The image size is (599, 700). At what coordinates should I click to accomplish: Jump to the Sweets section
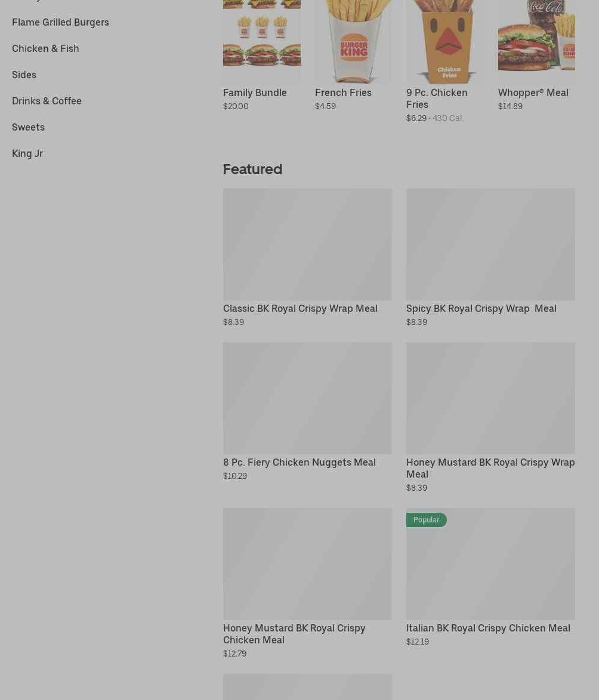[28, 127]
